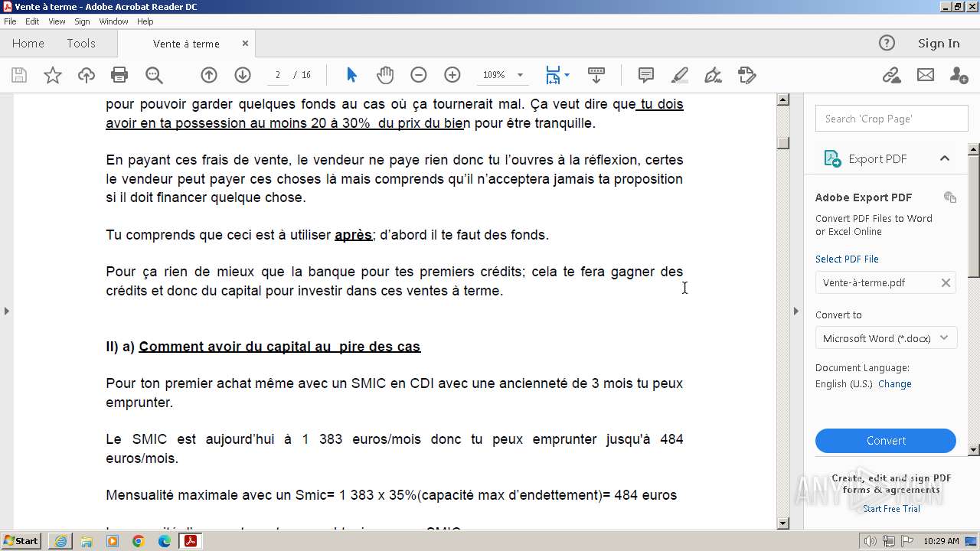Screen dimensions: 980x551
Task: Open the read mode keyboard icon
Action: 596,75
